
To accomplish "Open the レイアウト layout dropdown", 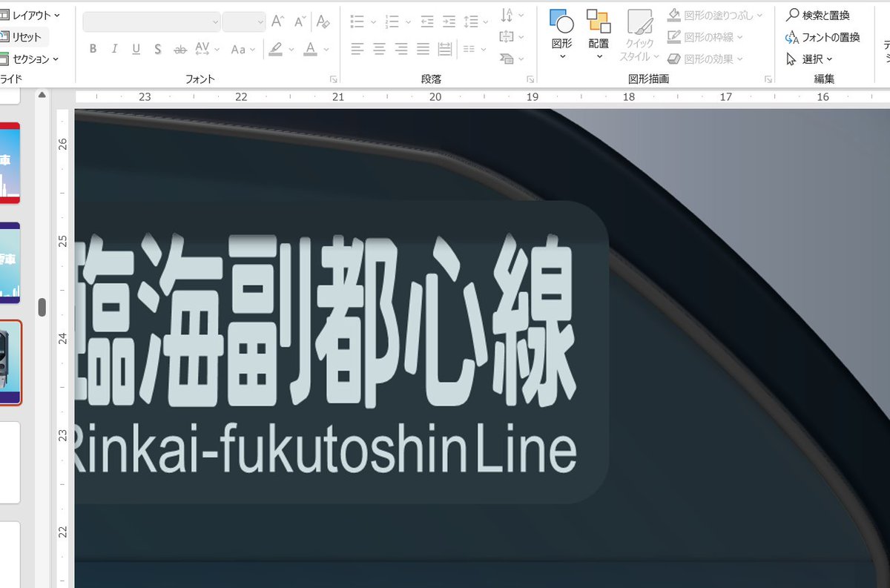I will click(30, 15).
